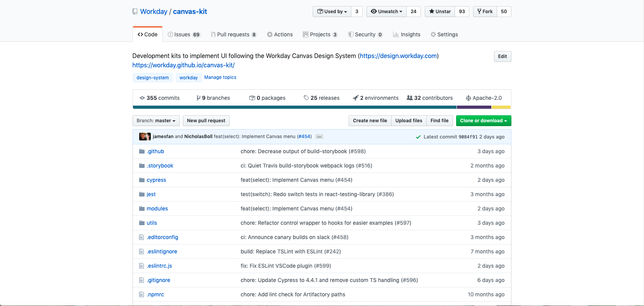Open the Unwatch dropdown

pos(387,12)
